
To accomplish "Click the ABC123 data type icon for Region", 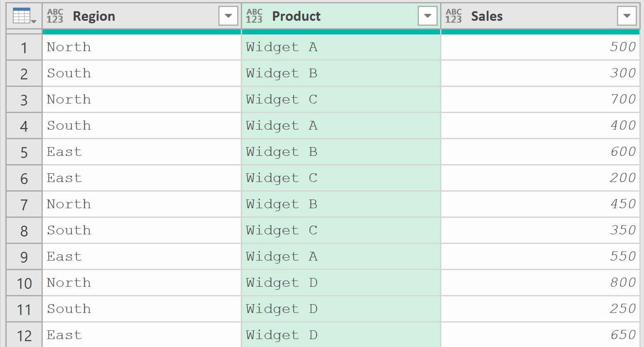I will coord(55,15).
